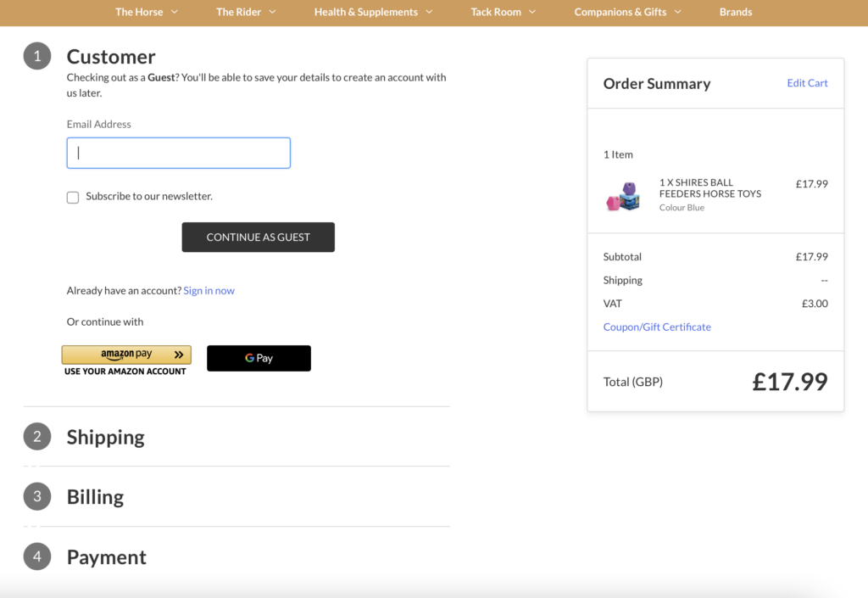868x598 pixels.
Task: Select the Google Pay payment option
Action: click(x=259, y=358)
